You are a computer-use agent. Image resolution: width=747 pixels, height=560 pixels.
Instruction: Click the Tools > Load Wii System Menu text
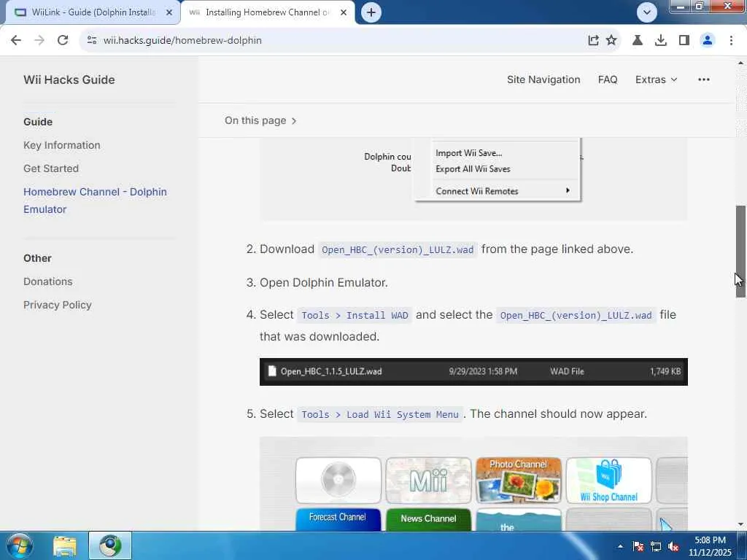point(380,414)
